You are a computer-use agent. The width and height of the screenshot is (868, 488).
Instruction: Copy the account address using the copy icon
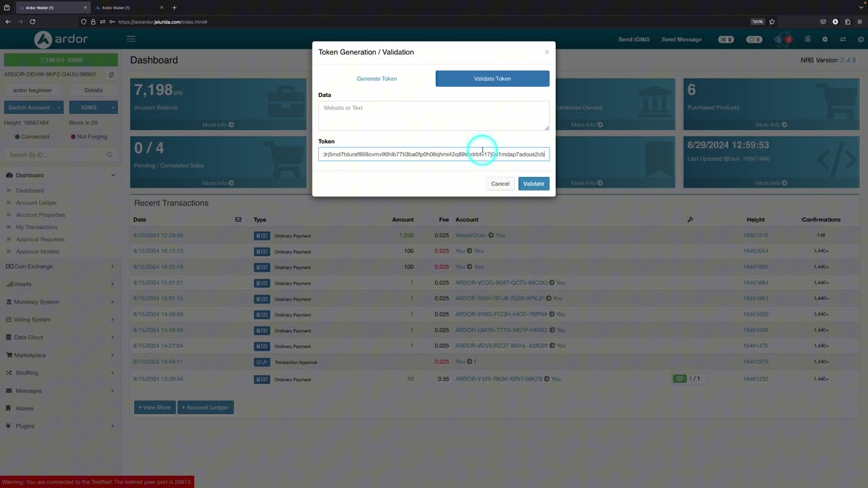pos(111,75)
